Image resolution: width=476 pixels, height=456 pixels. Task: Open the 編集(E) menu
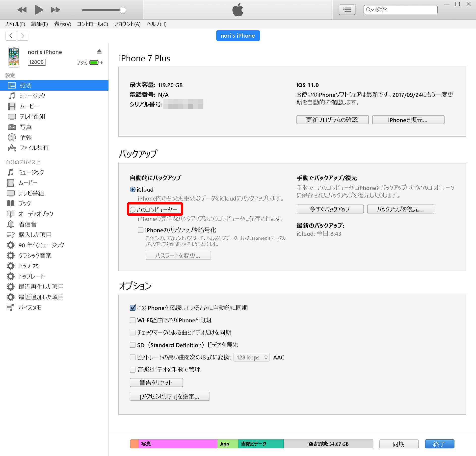[x=40, y=24]
